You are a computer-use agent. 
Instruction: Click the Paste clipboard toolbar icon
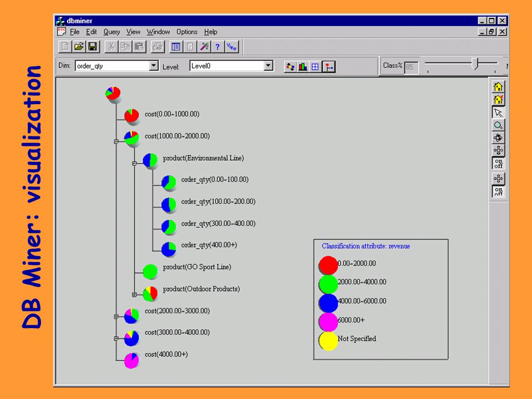coord(139,47)
